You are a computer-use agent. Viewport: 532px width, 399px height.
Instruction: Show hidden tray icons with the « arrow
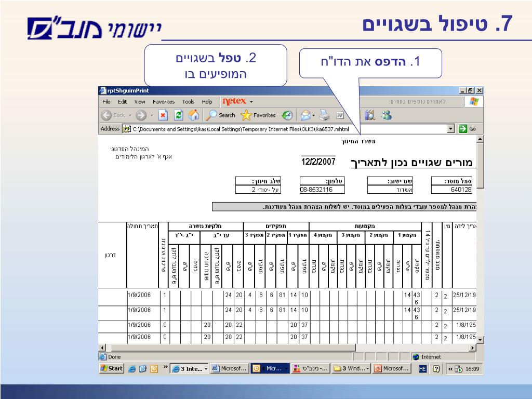(450, 369)
